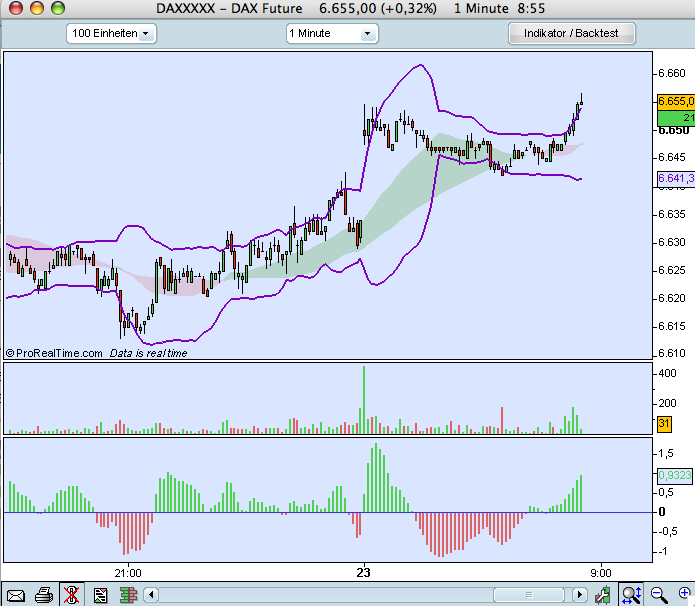Click the Indikator / Backtest button
This screenshot has height=606, width=695.
click(x=571, y=33)
